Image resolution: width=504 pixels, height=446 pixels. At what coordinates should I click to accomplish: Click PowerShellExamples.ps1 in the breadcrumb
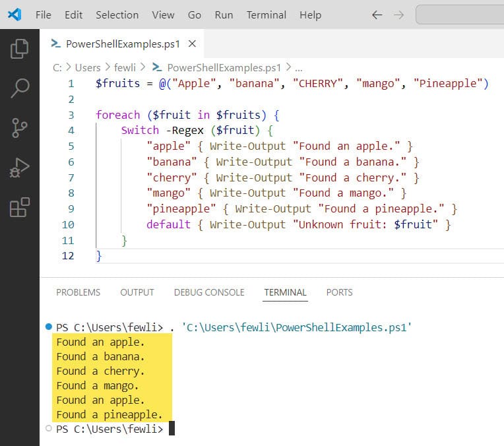(x=224, y=67)
